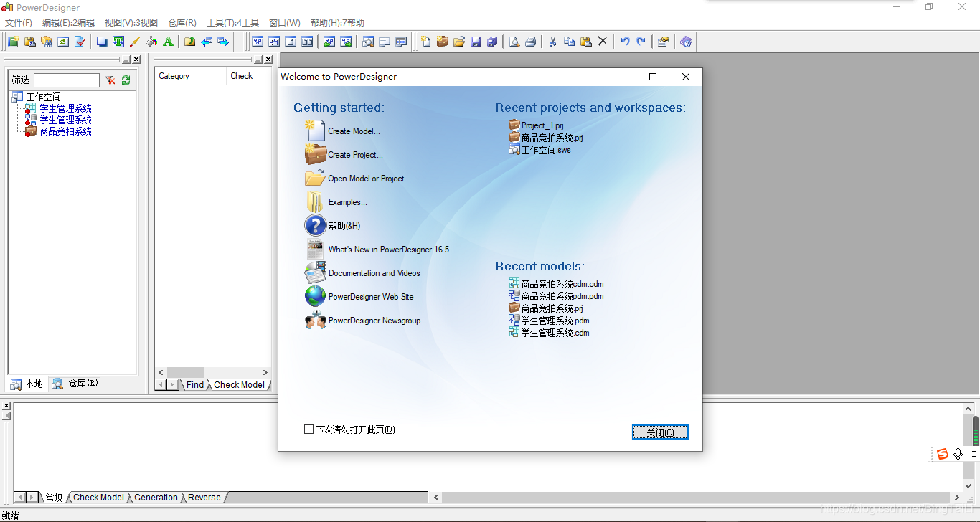Click the Open folder toolbar icon

pyautogui.click(x=459, y=42)
